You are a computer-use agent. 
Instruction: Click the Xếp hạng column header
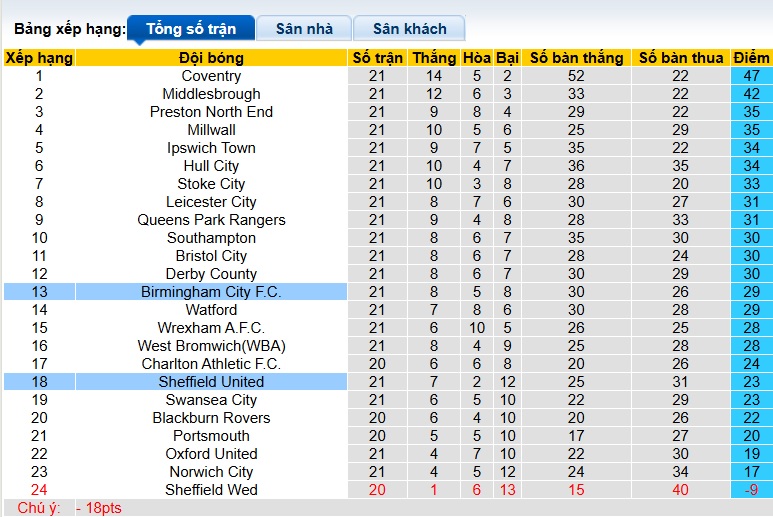point(39,58)
